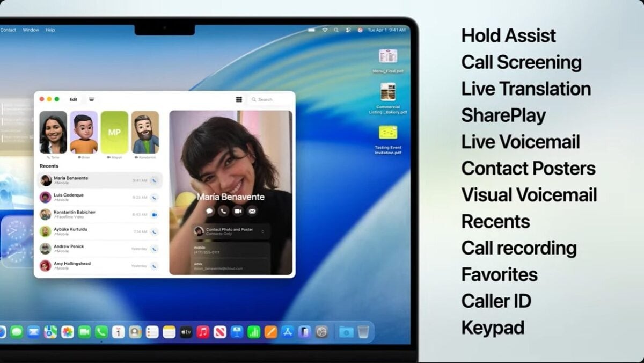Open the Keypad grid icon in the Phone toolbar
Viewport: 644px width, 363px height.
[x=239, y=99]
